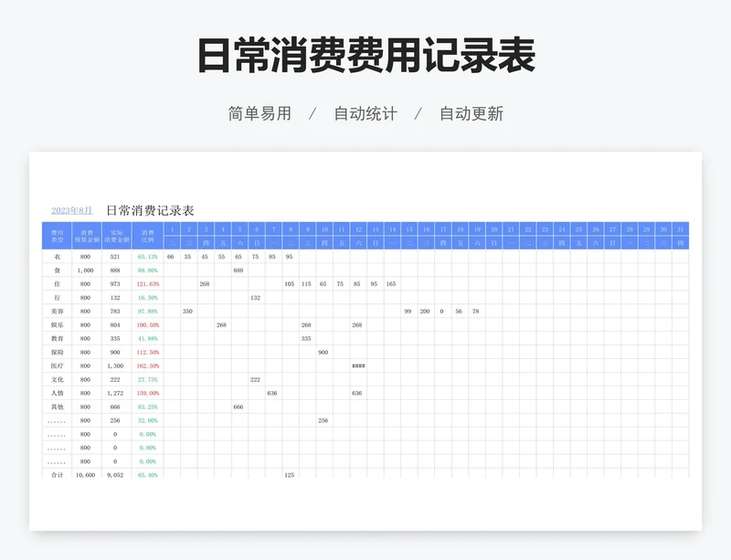Click the 65.13% ratio cell
The height and width of the screenshot is (560, 731).
pos(148,257)
